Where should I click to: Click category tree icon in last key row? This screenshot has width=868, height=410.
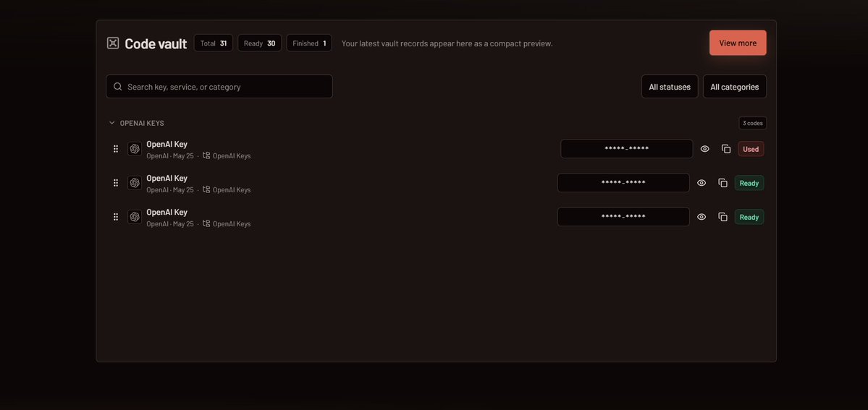click(x=206, y=223)
